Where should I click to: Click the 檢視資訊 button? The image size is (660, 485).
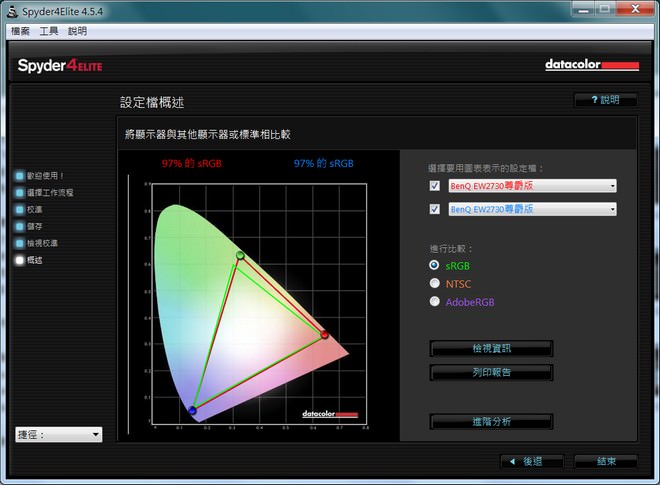click(491, 348)
